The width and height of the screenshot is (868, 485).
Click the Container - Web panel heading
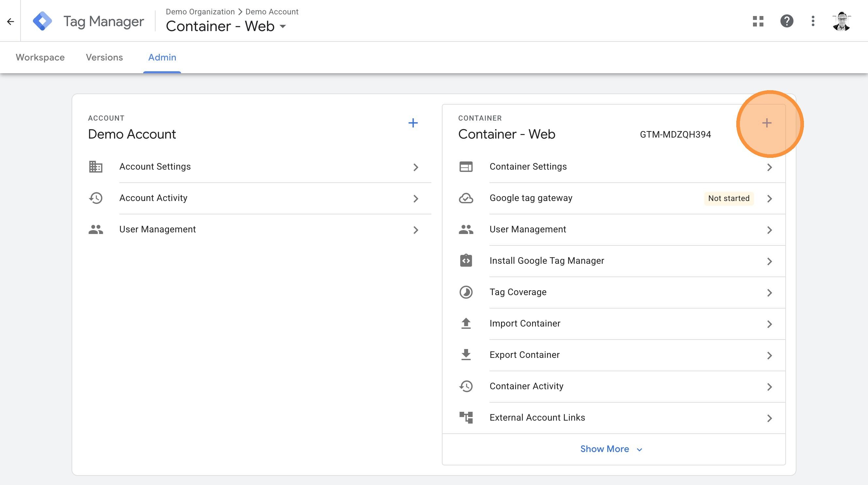point(507,134)
